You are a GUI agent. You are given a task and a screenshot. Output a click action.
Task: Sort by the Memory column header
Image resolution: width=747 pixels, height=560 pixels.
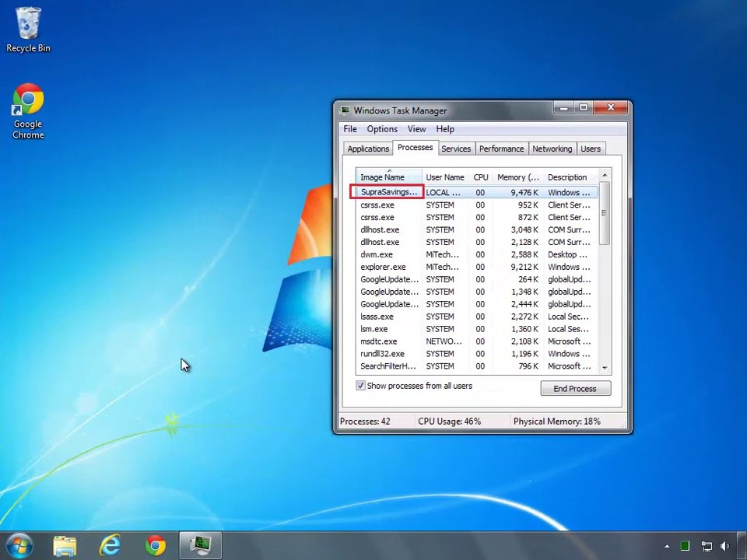518,177
